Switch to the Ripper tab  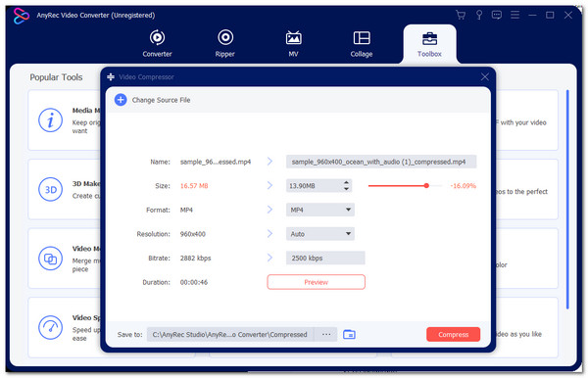tap(225, 43)
